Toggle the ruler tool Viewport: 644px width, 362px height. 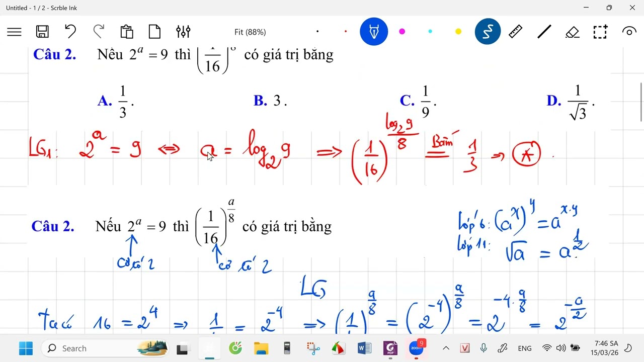516,32
